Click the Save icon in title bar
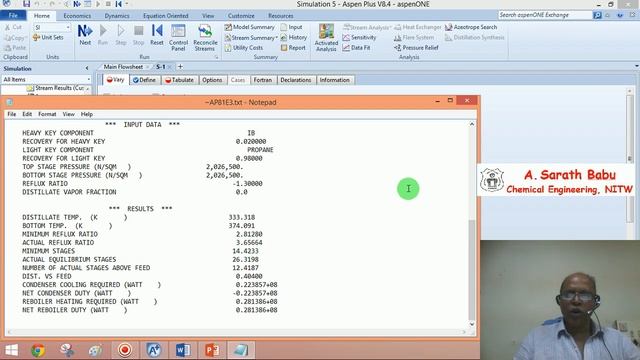This screenshot has width=640, height=360. click(x=27, y=4)
